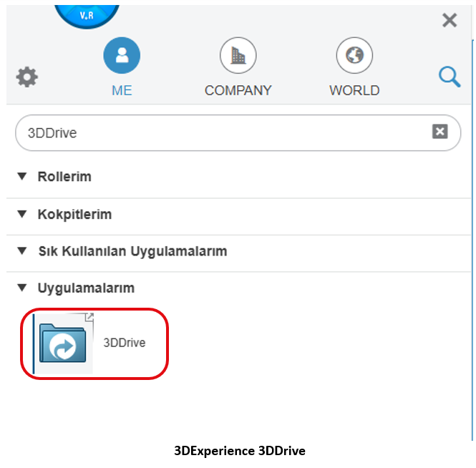Open the settings gear
476x468 pixels.
coord(27,77)
